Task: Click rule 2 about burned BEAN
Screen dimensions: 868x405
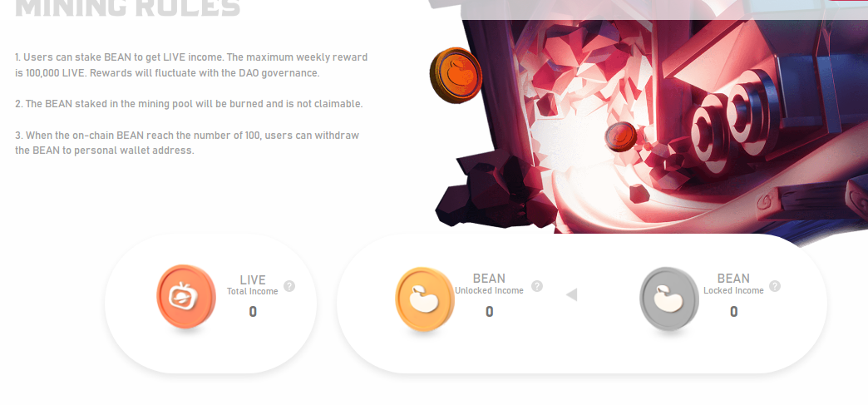Action: tap(189, 104)
